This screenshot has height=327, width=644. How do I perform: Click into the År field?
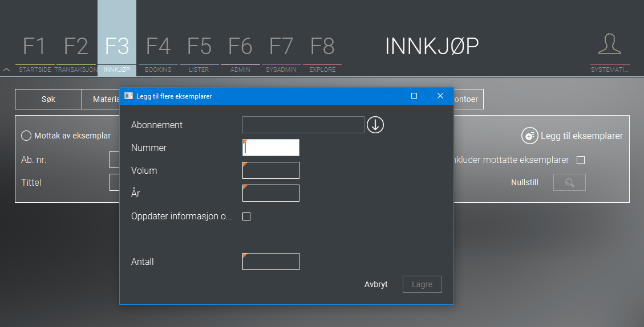click(270, 193)
